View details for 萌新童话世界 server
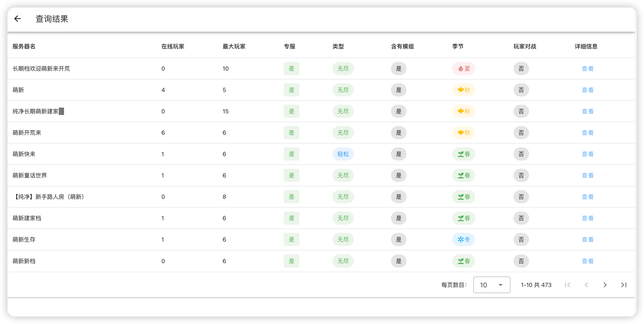Viewport: 644px width, 324px height. (x=587, y=176)
